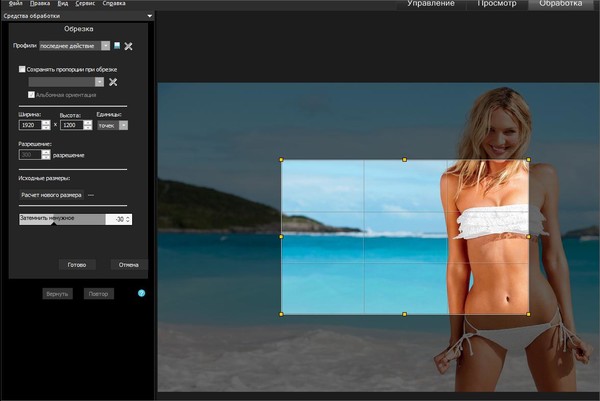600x401 pixels.
Task: Expand the 'Средства обработки' panel dropdown
Action: pos(148,16)
